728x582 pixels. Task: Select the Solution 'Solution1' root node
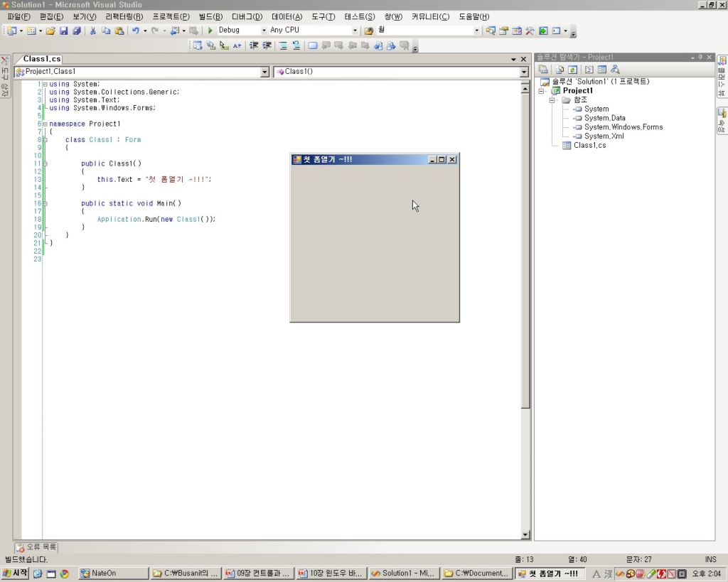pyautogui.click(x=600, y=82)
